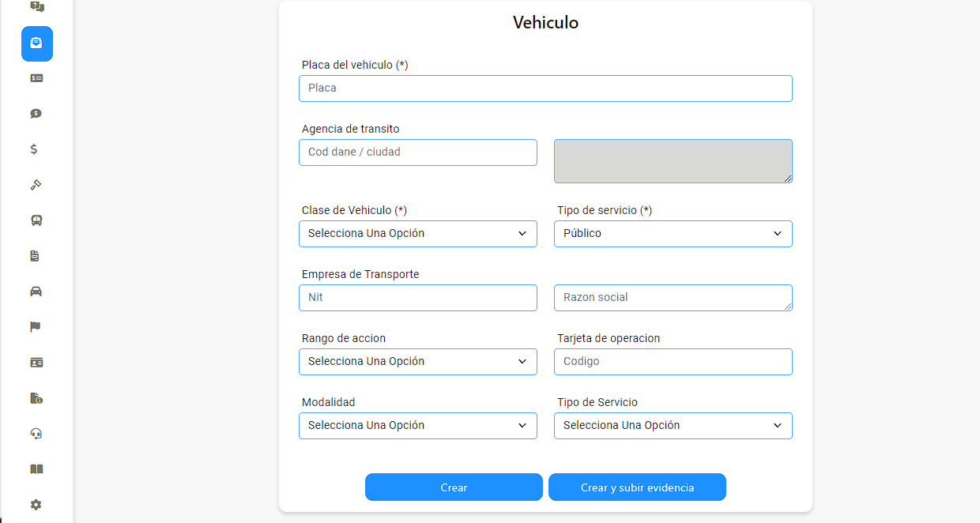
Task: Open the Tipo de servicio Público dropdown
Action: pos(673,234)
